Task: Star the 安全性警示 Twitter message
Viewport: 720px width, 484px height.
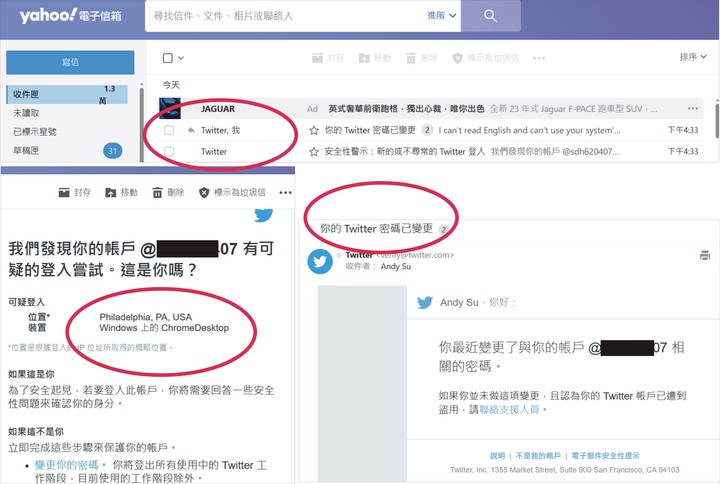Action: (314, 152)
